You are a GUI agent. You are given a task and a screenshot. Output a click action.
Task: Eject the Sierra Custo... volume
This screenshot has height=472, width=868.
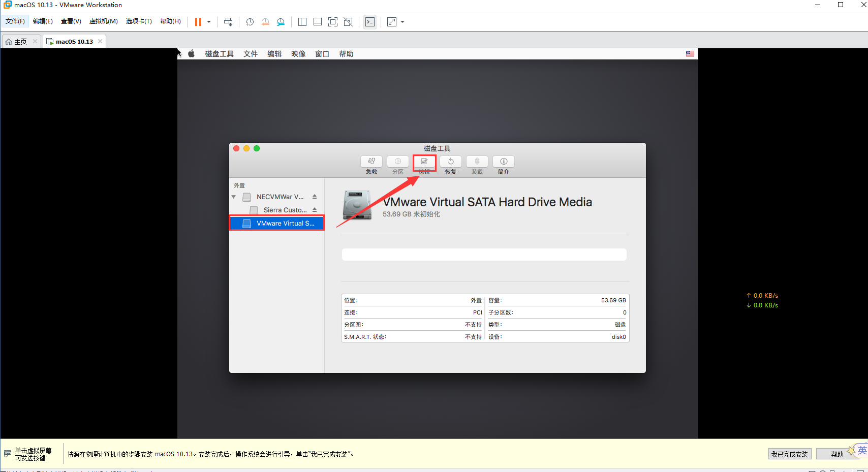[x=315, y=210]
